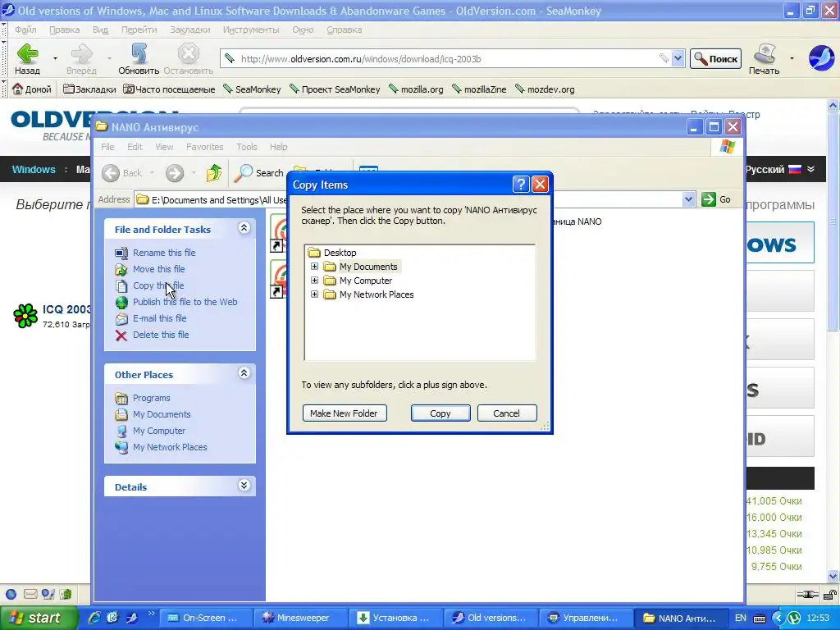Viewport: 840px width, 630px height.
Task: Click the Печать printer icon
Action: [x=765, y=53]
